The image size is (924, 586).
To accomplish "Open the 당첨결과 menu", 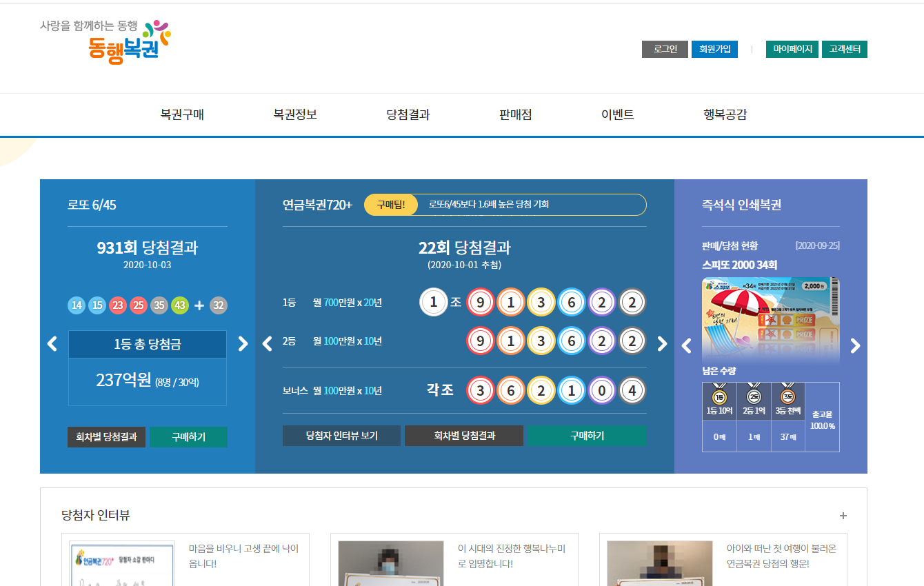I will coord(408,115).
